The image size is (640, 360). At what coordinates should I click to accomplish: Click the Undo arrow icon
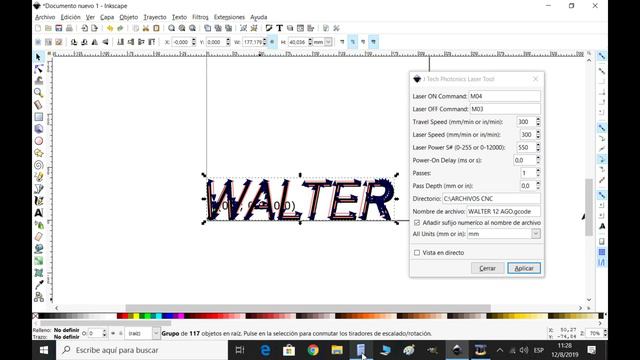(x=109, y=28)
